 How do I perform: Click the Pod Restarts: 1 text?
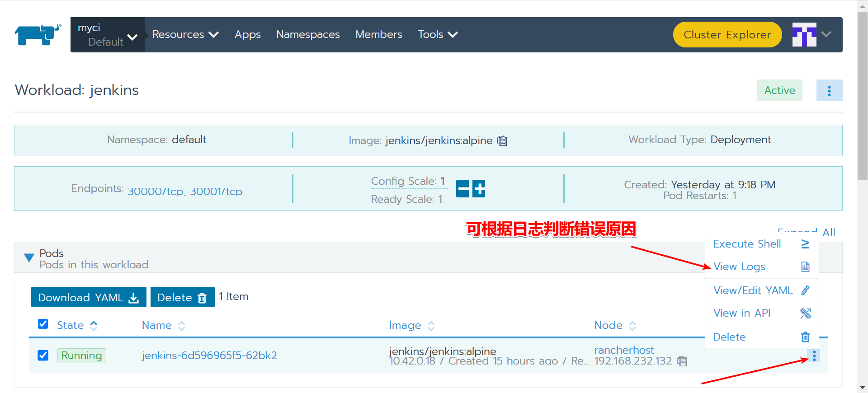click(x=700, y=196)
